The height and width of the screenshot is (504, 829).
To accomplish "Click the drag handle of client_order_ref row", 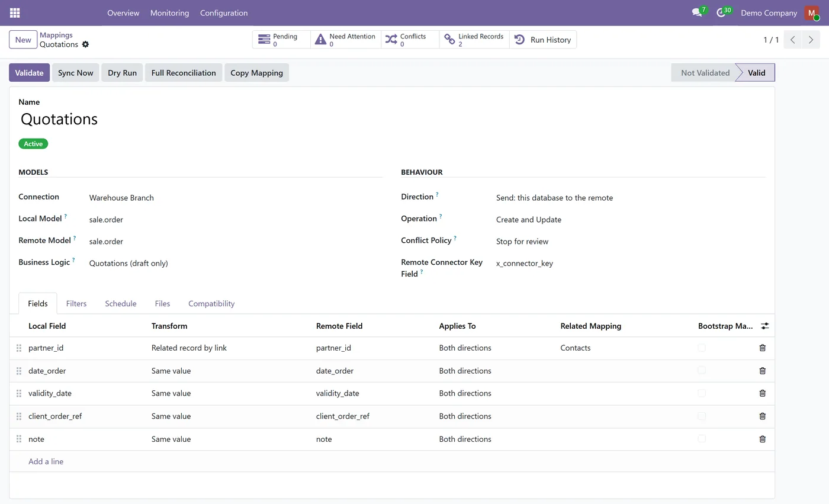I will point(19,416).
